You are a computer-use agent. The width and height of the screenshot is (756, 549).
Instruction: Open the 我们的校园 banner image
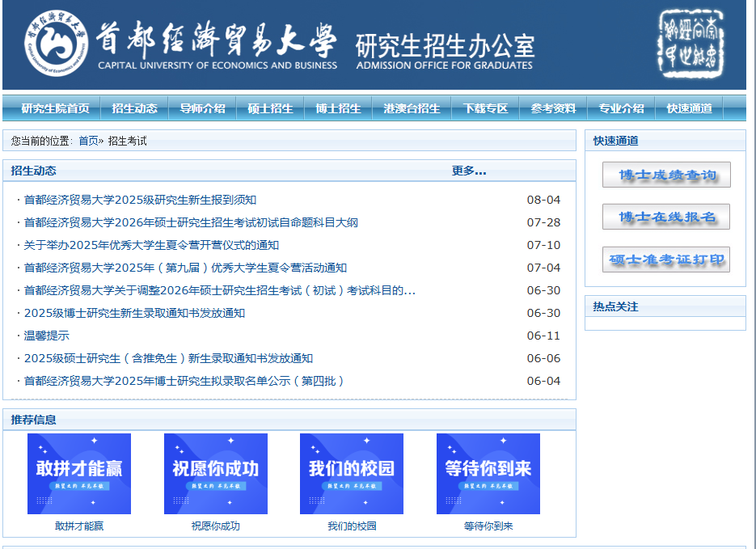352,474
